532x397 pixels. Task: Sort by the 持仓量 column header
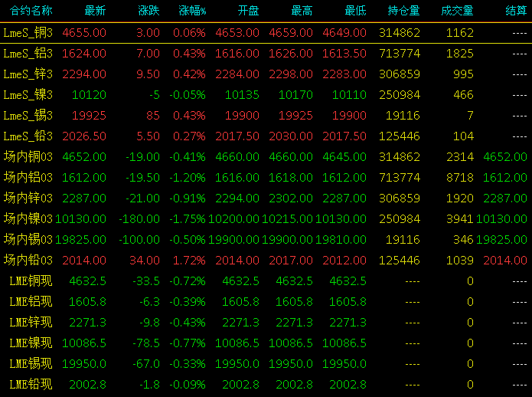[403, 11]
